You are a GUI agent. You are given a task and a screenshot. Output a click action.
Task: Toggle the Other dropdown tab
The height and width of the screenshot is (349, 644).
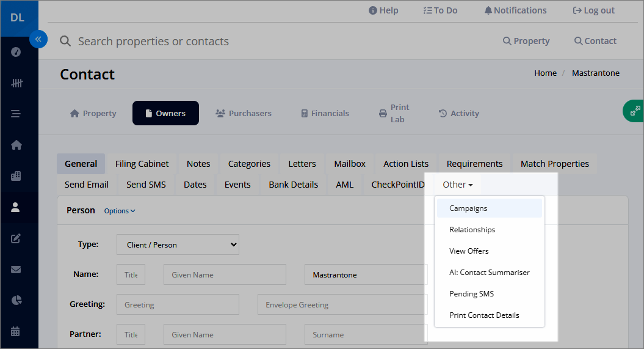pos(458,185)
